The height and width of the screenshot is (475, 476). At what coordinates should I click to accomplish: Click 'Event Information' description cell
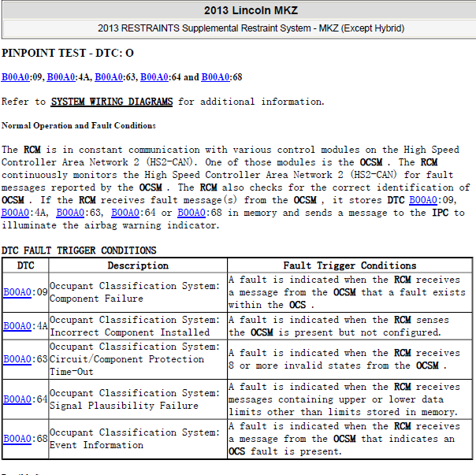point(138,439)
